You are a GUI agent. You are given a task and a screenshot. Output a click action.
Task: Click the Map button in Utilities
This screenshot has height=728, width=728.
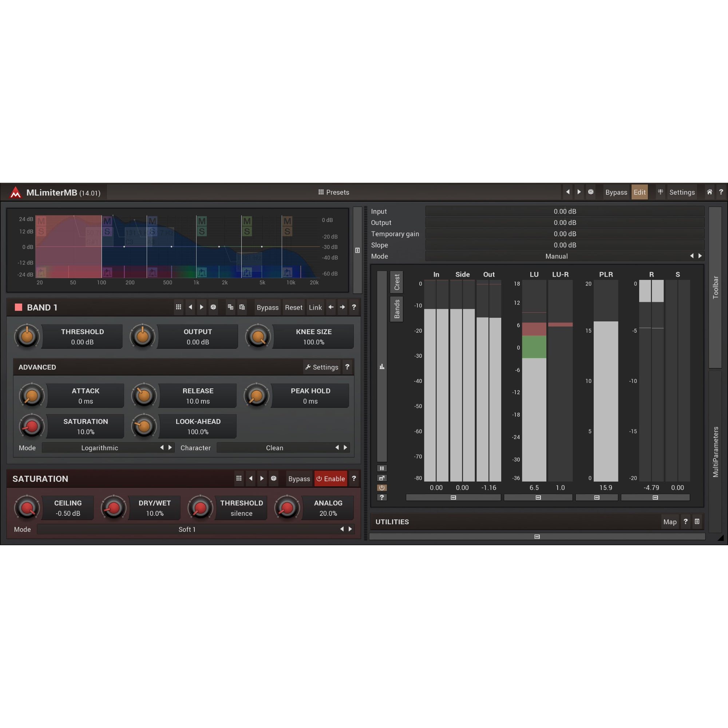click(670, 522)
